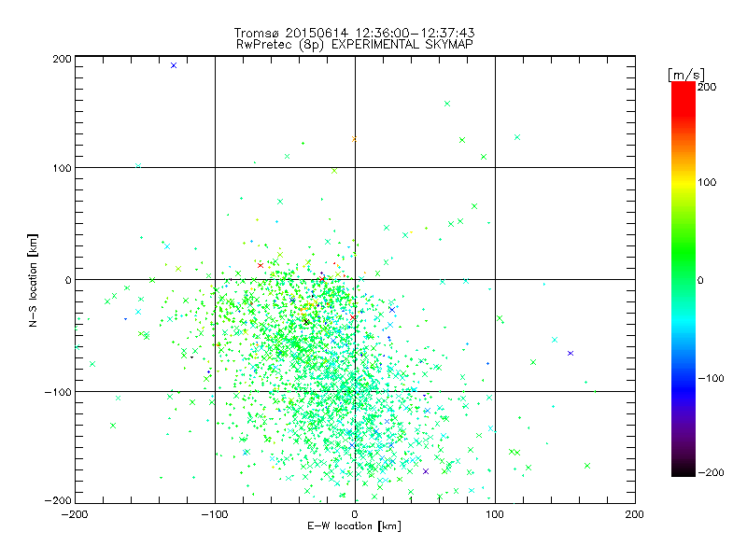Click the N-S axis tick label "100"
Image resolution: width=747 pixels, height=560 pixels.
tap(63, 168)
